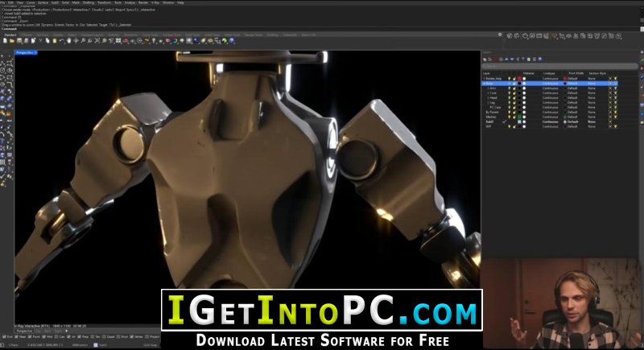Viewport: 644px width, 350px height.
Task: Click the red color swatch of first layer
Action: [519, 78]
